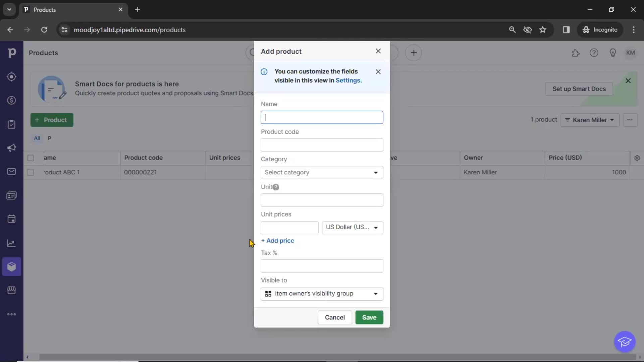This screenshot has width=644, height=362.
Task: Check the product row checkbox for ABC 1
Action: click(30, 172)
